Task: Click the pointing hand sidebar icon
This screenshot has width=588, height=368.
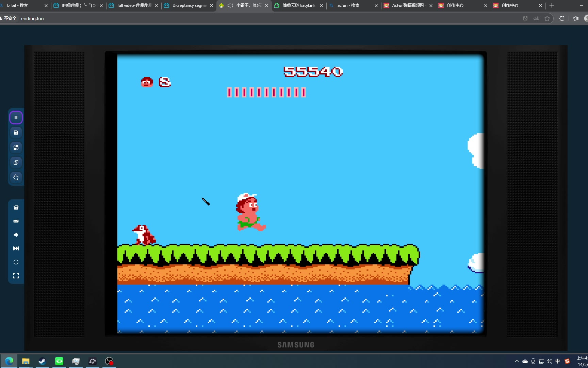Action: [x=16, y=178]
